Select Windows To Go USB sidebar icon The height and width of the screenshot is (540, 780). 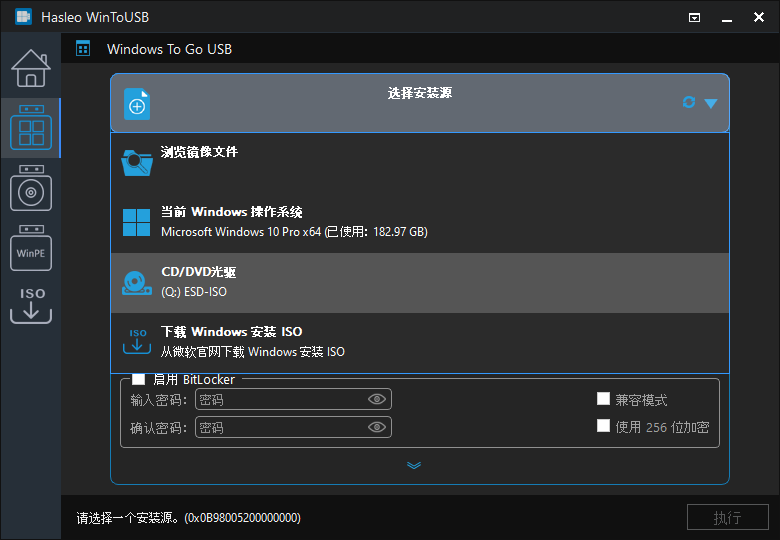(30, 128)
